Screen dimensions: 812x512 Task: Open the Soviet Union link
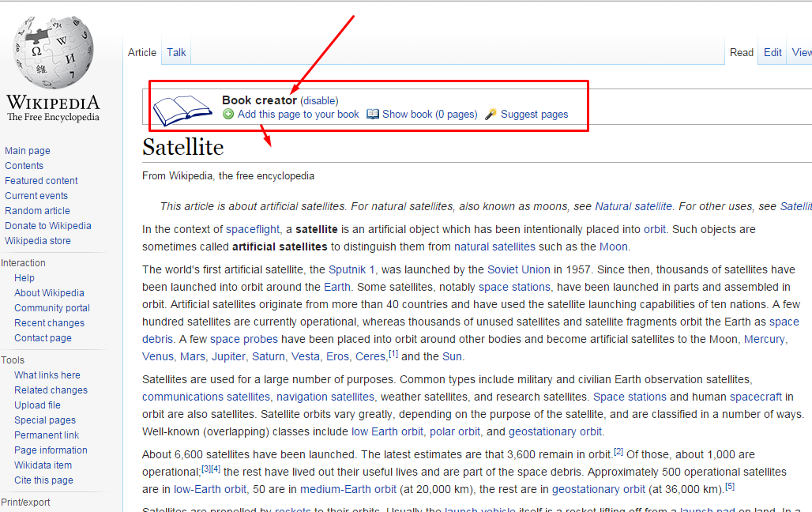(518, 269)
